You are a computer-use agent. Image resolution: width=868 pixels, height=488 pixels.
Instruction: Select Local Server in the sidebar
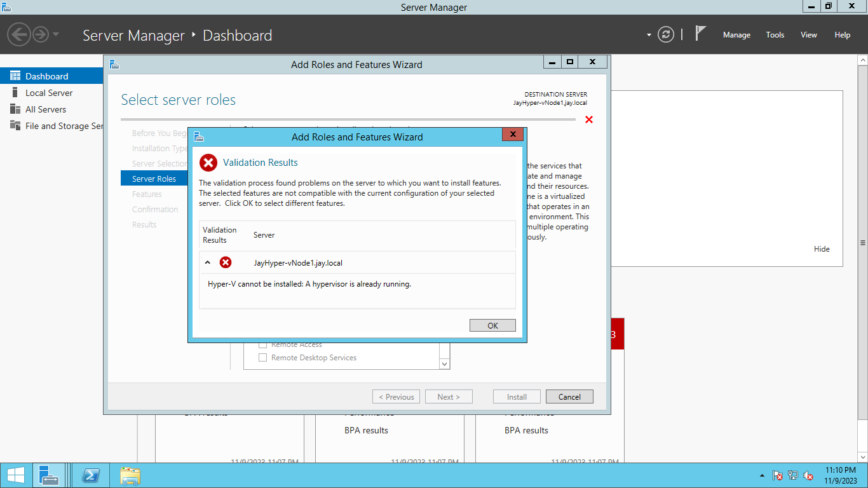tap(48, 92)
